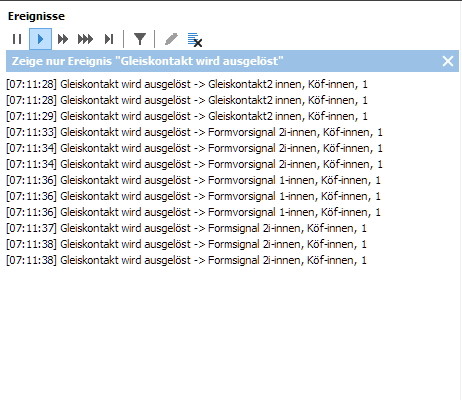Select first 07:11:34 Formvorsignal 2i-innen entry

coord(194,148)
